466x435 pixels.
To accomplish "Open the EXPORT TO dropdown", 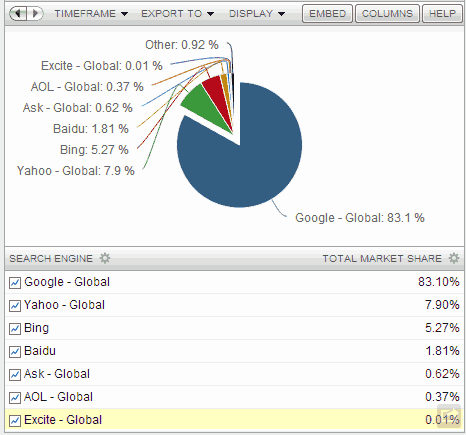I will 177,14.
